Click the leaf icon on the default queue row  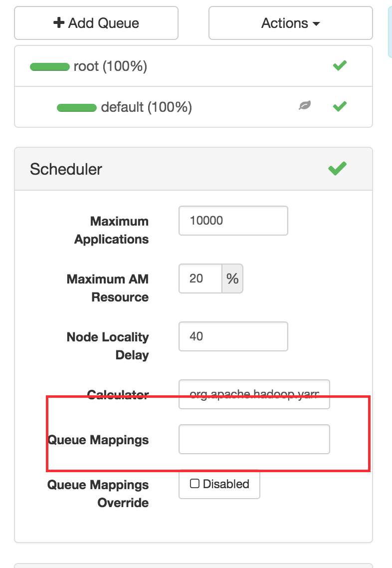click(x=305, y=106)
